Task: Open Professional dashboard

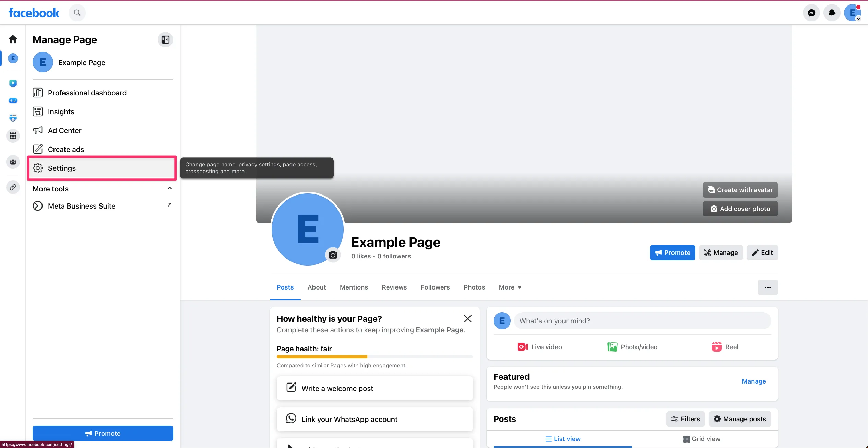Action: (103, 93)
